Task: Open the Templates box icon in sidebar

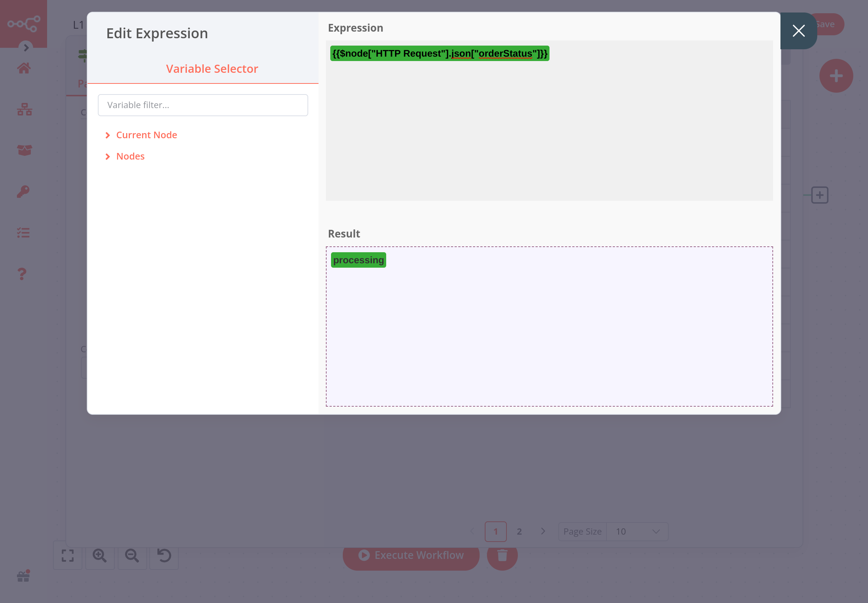Action: click(24, 150)
